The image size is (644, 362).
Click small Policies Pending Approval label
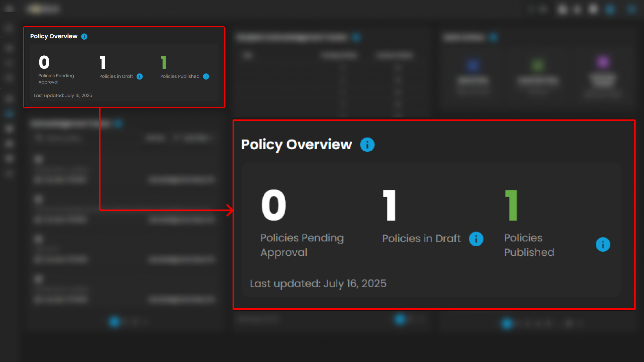pyautogui.click(x=56, y=79)
